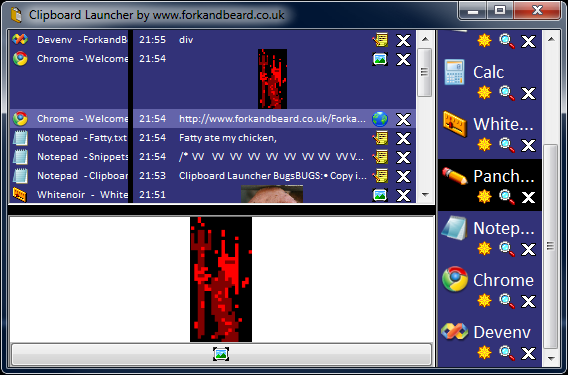This screenshot has height=375, width=568.
Task: Click the Chrome launcher label
Action: [503, 280]
